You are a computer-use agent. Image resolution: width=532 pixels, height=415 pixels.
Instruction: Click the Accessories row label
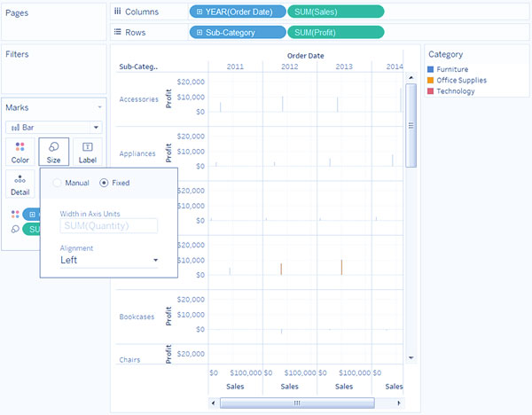click(x=139, y=99)
